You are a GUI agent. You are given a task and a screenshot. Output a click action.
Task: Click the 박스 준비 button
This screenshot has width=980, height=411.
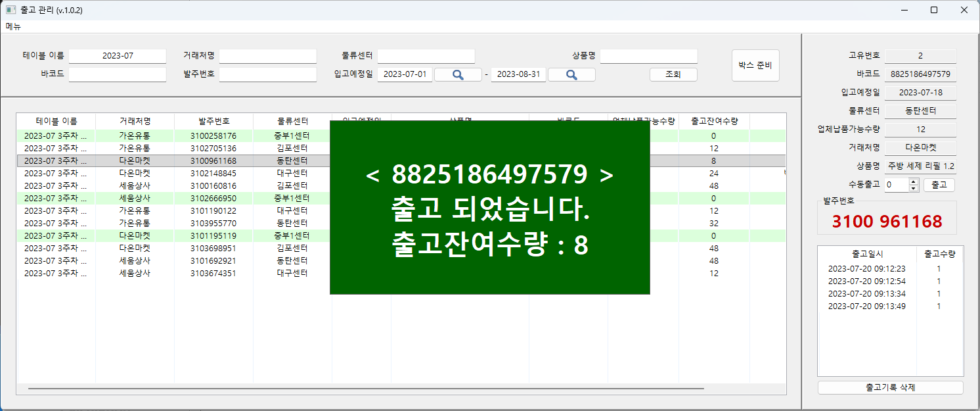(x=755, y=65)
